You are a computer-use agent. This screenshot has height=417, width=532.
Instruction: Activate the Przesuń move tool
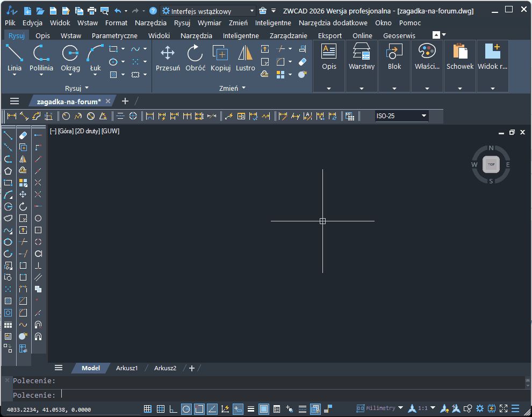pyautogui.click(x=168, y=58)
